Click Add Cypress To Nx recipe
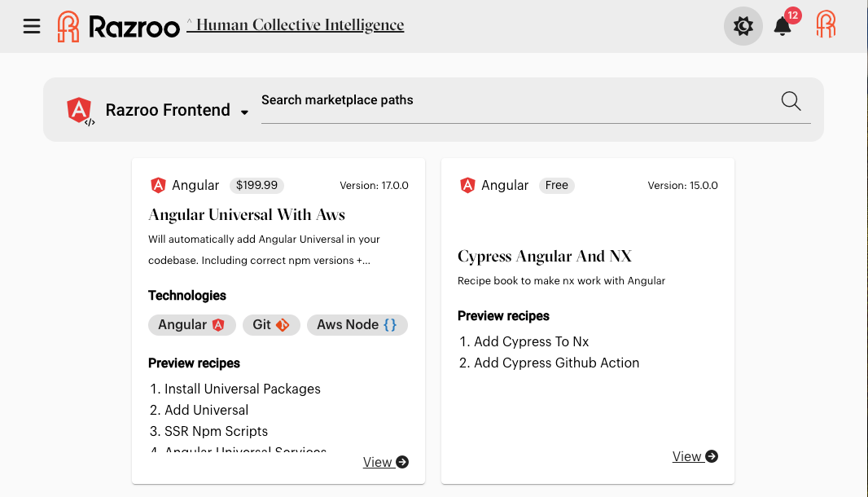This screenshot has height=497, width=868. (x=532, y=342)
